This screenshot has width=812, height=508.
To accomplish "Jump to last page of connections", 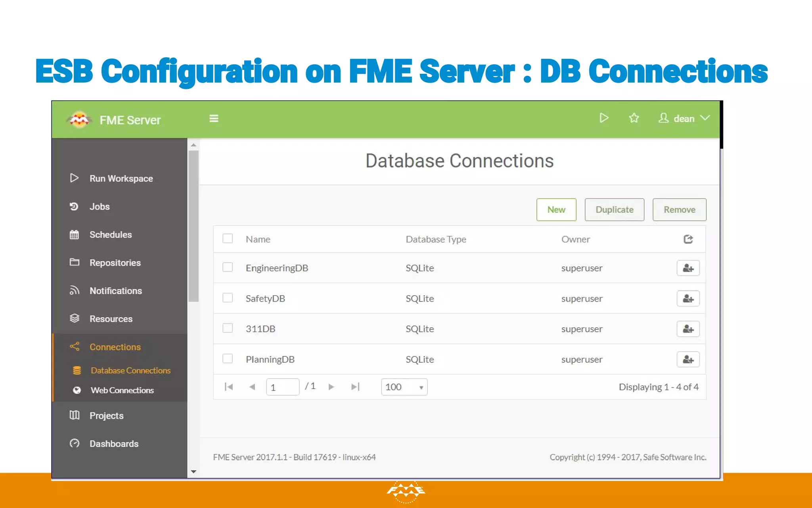I will point(355,387).
